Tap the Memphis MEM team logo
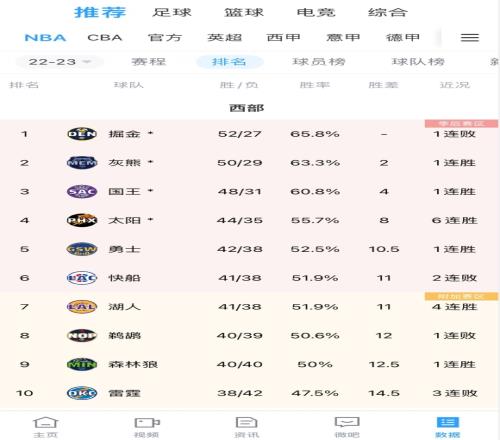 point(82,163)
